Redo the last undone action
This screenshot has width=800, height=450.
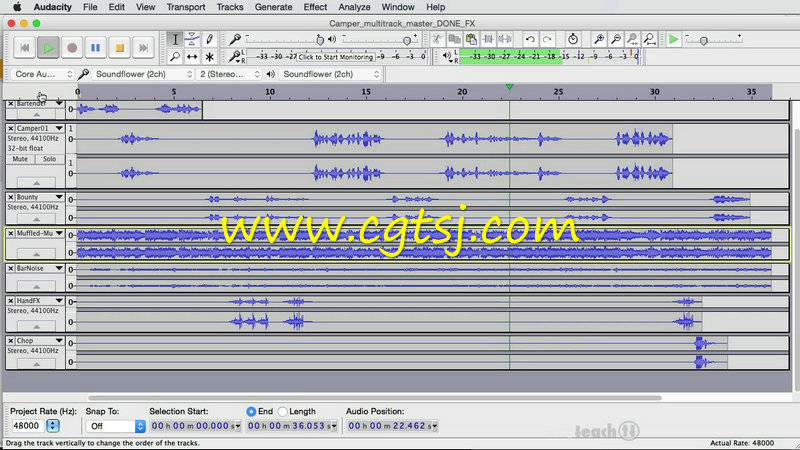point(547,39)
